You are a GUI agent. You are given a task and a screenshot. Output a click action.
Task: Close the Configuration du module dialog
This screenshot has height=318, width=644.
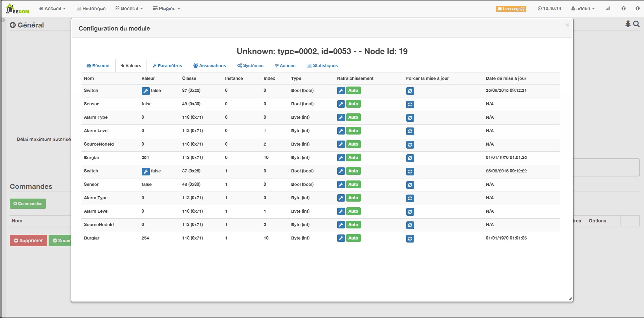(x=567, y=25)
